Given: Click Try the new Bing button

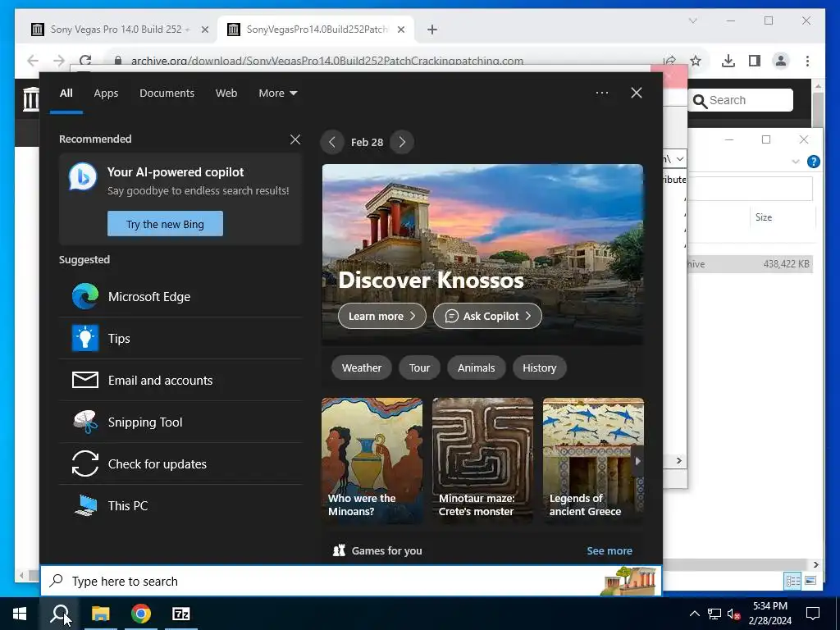Looking at the screenshot, I should 165,223.
